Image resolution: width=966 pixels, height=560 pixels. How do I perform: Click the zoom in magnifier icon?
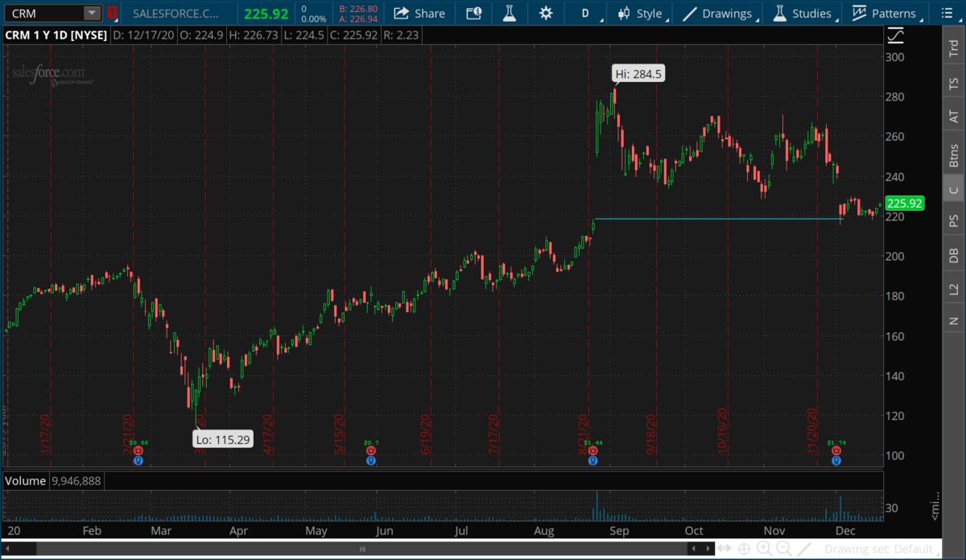764,549
